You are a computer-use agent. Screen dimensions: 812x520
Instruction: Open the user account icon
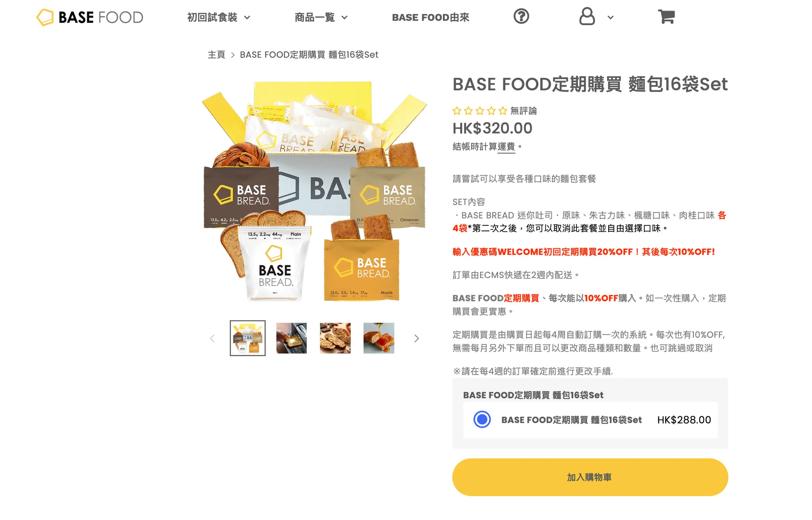(587, 17)
